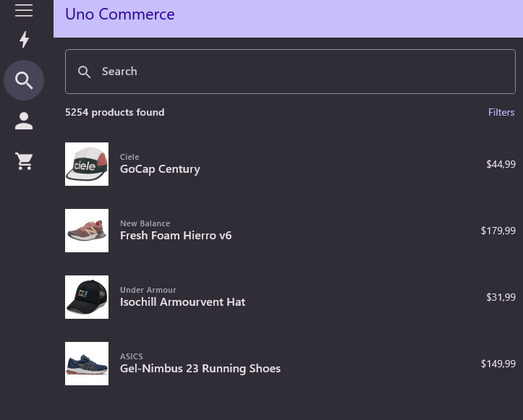
Task: Select the Fresh Foam Hierro v6 product name
Action: 176,236
